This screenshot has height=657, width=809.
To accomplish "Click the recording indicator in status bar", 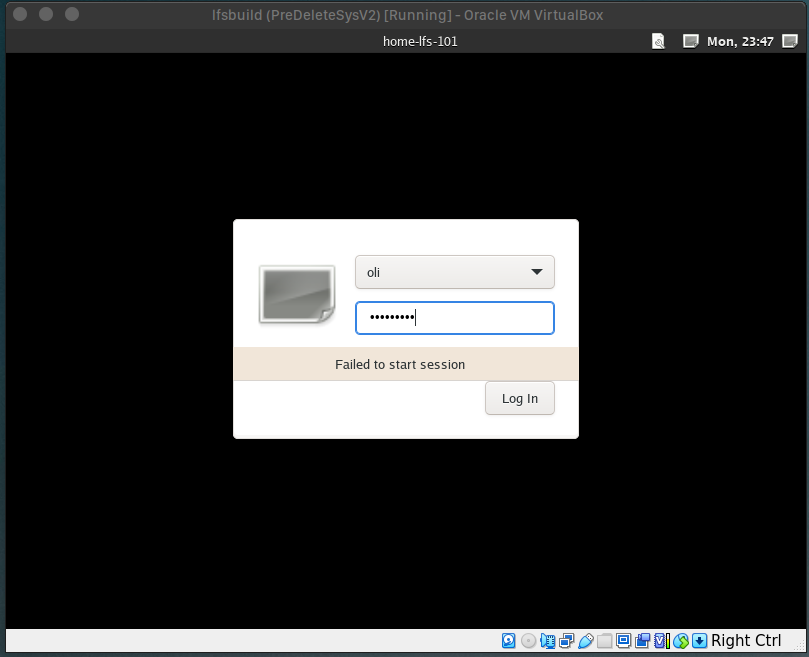I will click(643, 641).
